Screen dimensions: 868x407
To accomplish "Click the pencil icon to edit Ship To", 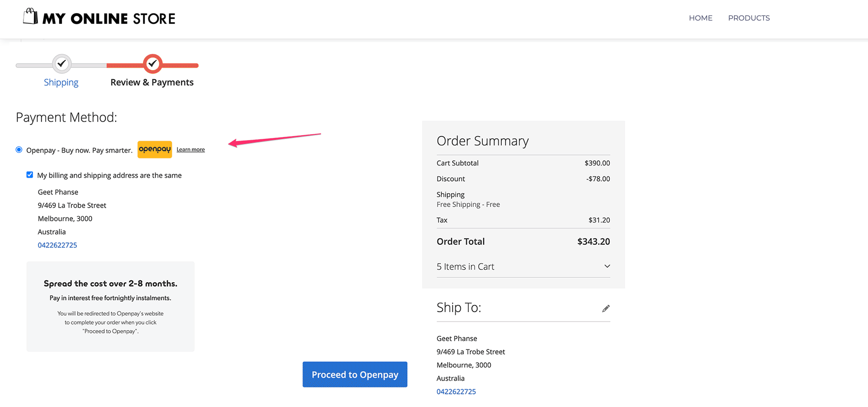I will (606, 308).
